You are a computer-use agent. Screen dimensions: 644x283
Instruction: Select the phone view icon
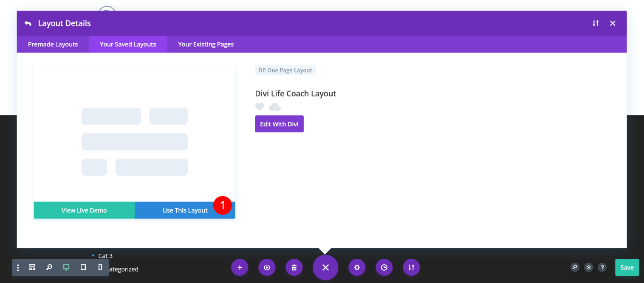pyautogui.click(x=100, y=267)
